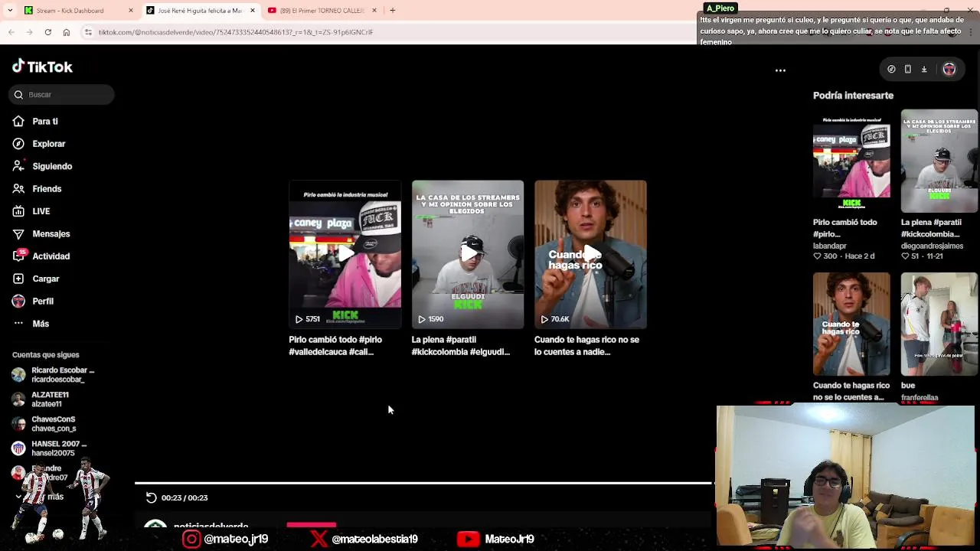Viewport: 980px width, 551px height.
Task: Close the TikTok browser tab
Action: click(253, 11)
